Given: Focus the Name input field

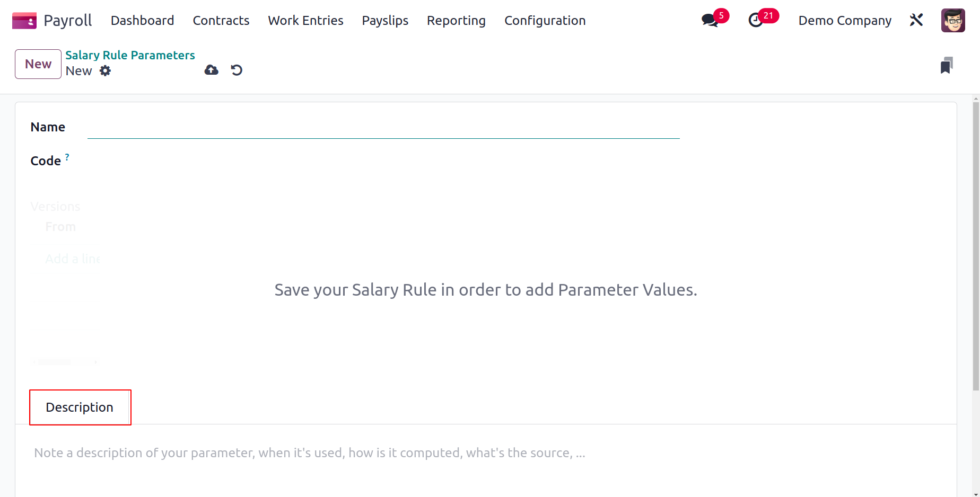Looking at the screenshot, I should pos(383,128).
